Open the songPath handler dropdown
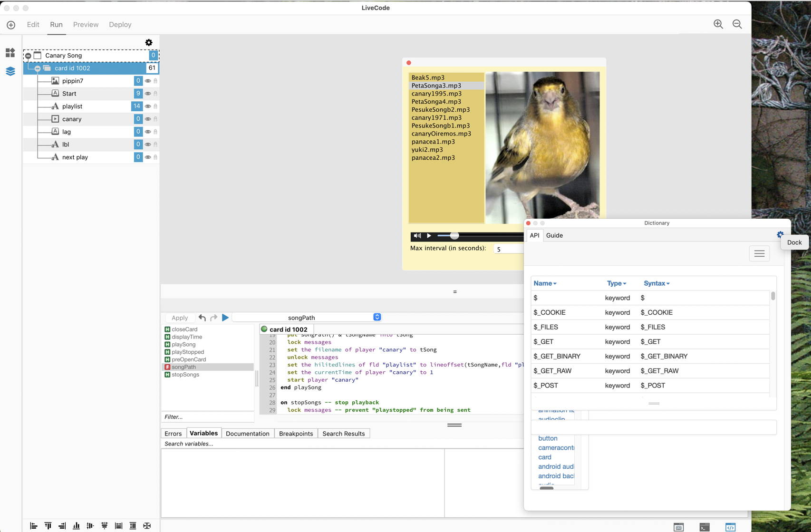 377,317
